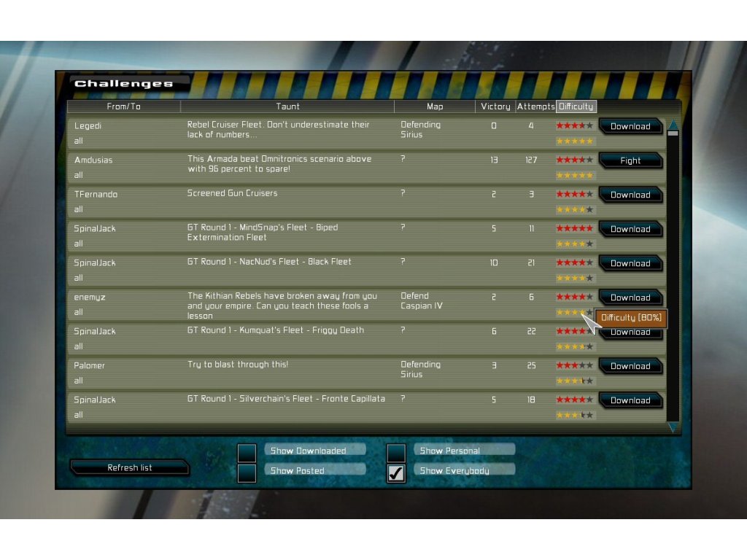This screenshot has height=560, width=747.
Task: Sort challenges by Map column header
Action: tap(435, 106)
